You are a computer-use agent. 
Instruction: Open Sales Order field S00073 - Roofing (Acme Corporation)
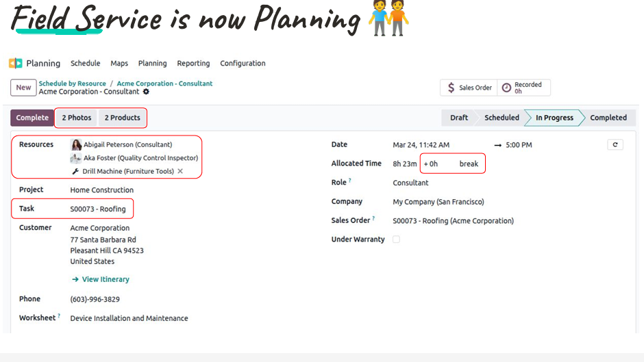tap(453, 221)
